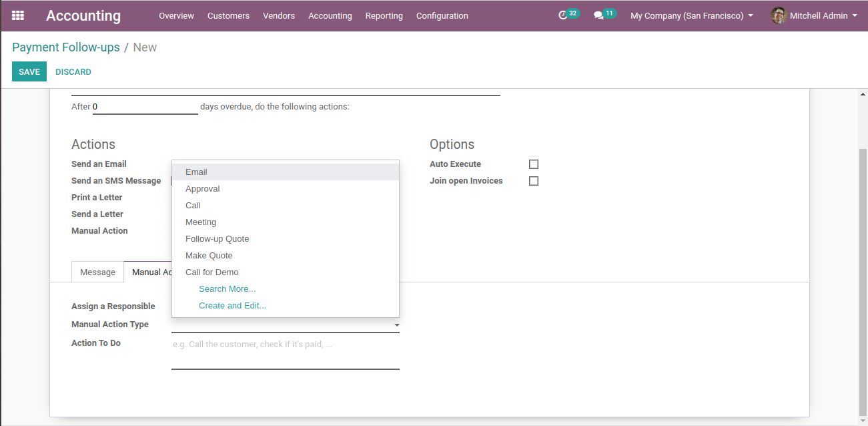Click Mitchell Admin avatar picture
Image resolution: width=868 pixels, height=426 pixels.
point(779,15)
